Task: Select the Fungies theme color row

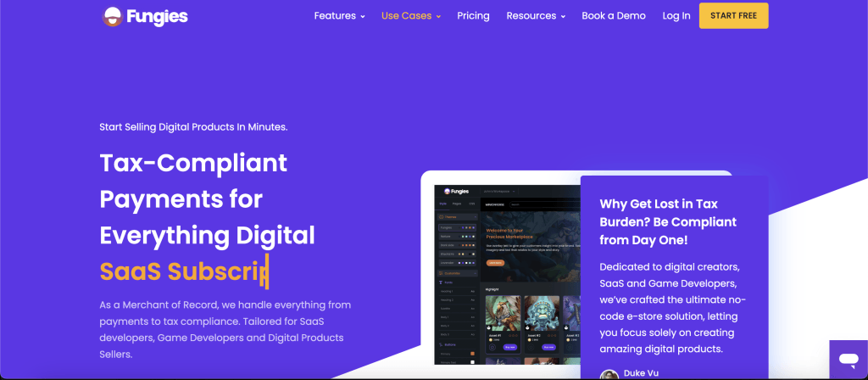Action: [457, 227]
